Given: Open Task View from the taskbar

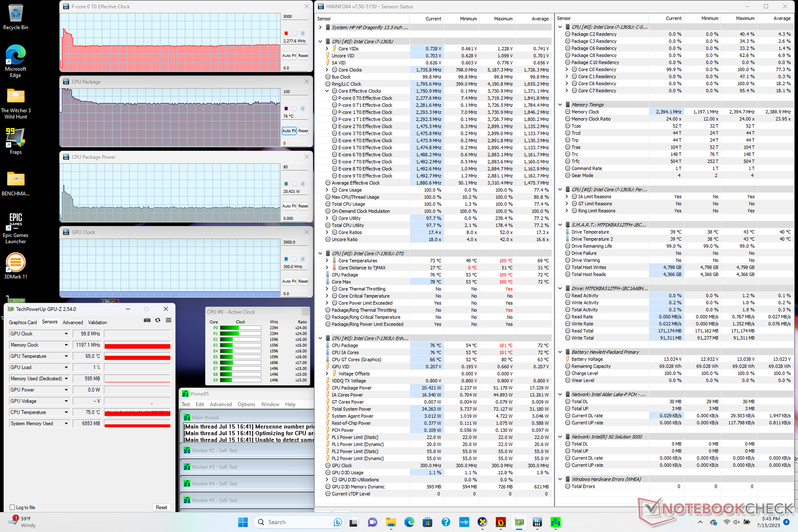Looking at the screenshot, I should [x=353, y=522].
